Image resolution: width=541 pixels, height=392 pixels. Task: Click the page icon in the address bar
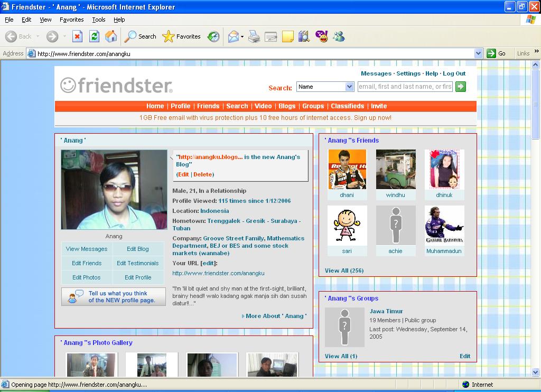click(x=31, y=53)
